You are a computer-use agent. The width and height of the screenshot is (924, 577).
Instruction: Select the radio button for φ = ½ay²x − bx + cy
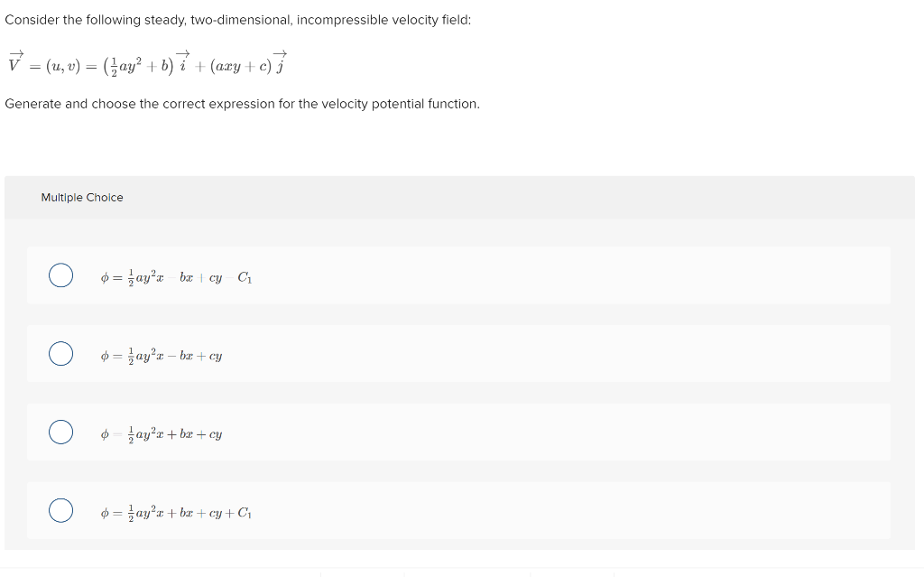click(x=60, y=353)
